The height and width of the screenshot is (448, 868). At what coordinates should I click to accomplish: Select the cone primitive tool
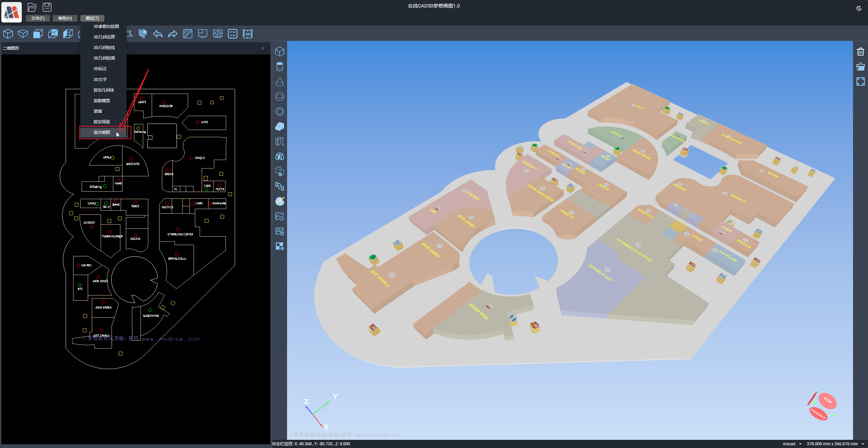tap(280, 82)
